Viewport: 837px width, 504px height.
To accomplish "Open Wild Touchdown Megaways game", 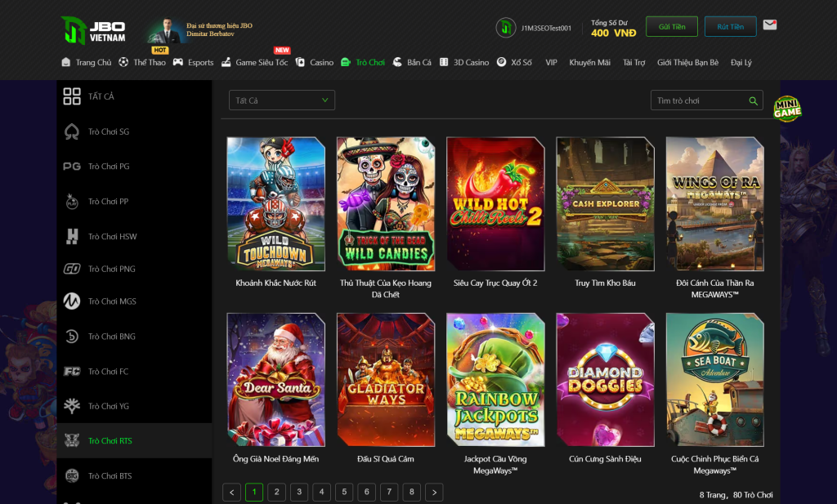I will coord(276,203).
